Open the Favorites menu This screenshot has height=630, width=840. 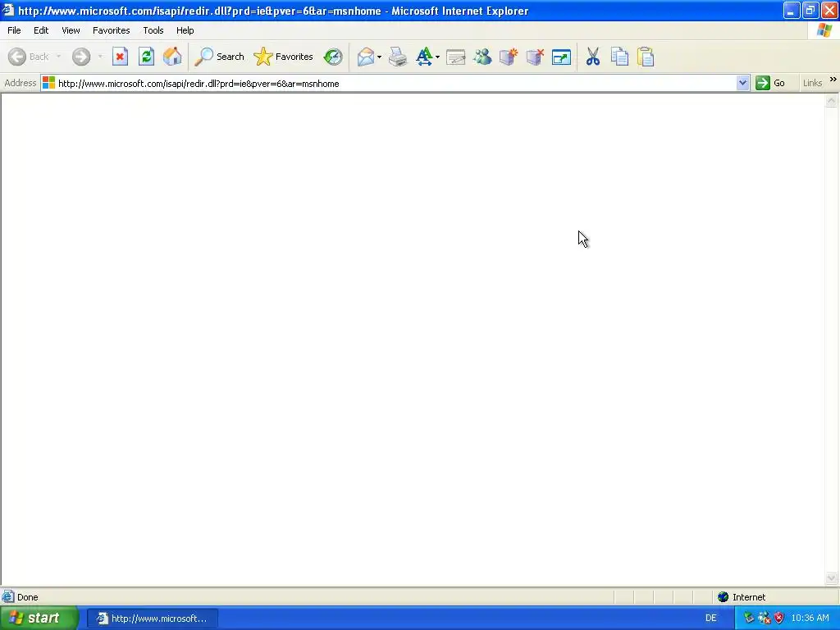tap(112, 30)
